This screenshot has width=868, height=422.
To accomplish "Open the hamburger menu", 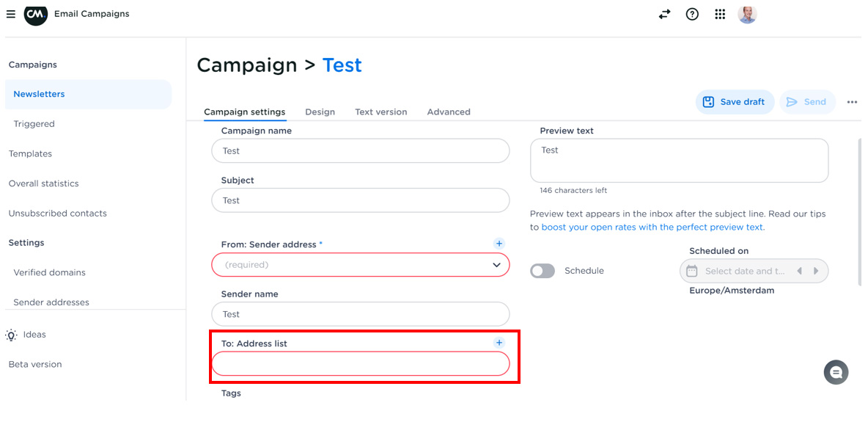I will 10,14.
